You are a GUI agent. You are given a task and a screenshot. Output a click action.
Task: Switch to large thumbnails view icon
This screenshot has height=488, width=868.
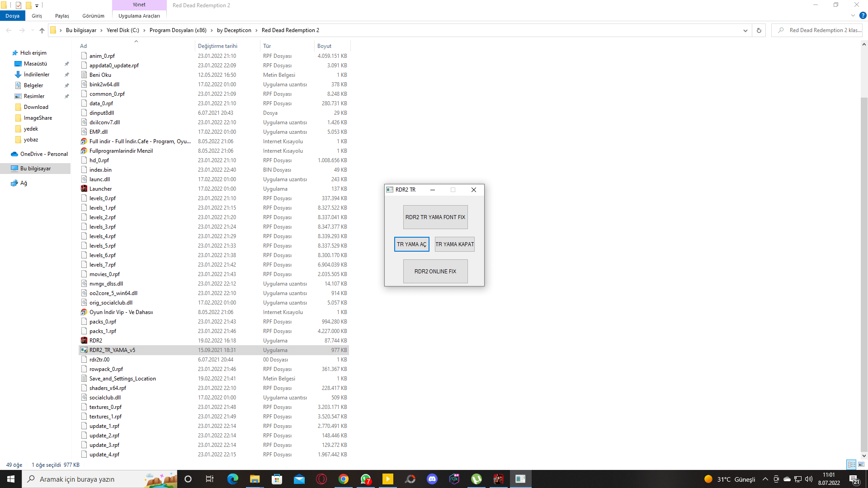[861, 465]
